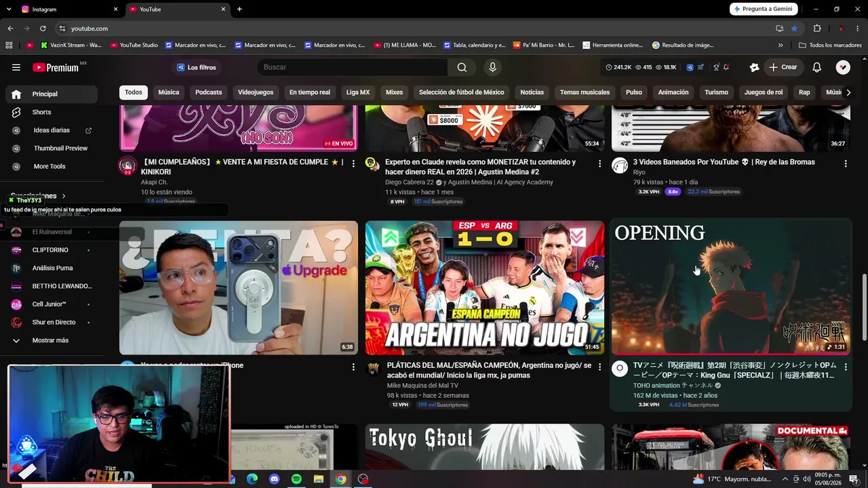Select the Liga MX category chip
This screenshot has height=488, width=868.
pos(358,92)
